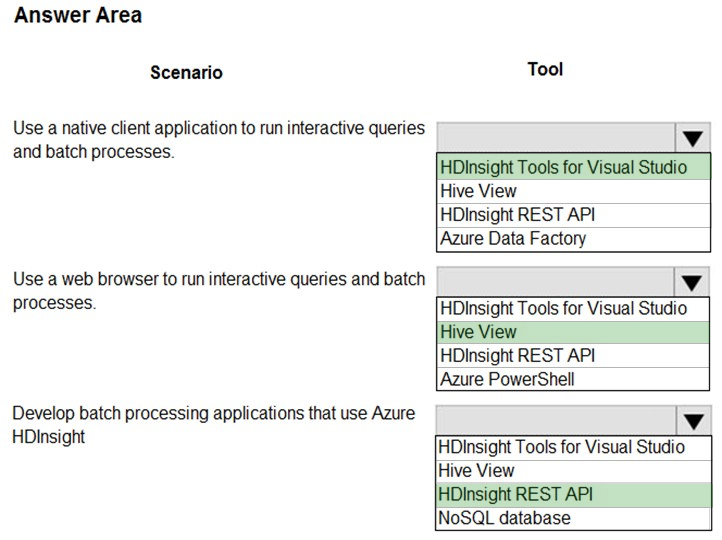Select HDInsight Tools for Visual Studio in second list

click(x=573, y=308)
